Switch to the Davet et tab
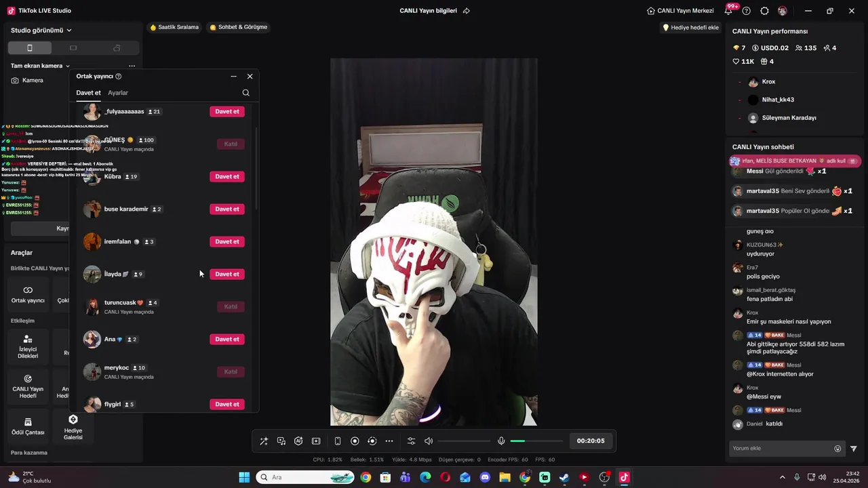The width and height of the screenshot is (868, 488). pos(88,93)
